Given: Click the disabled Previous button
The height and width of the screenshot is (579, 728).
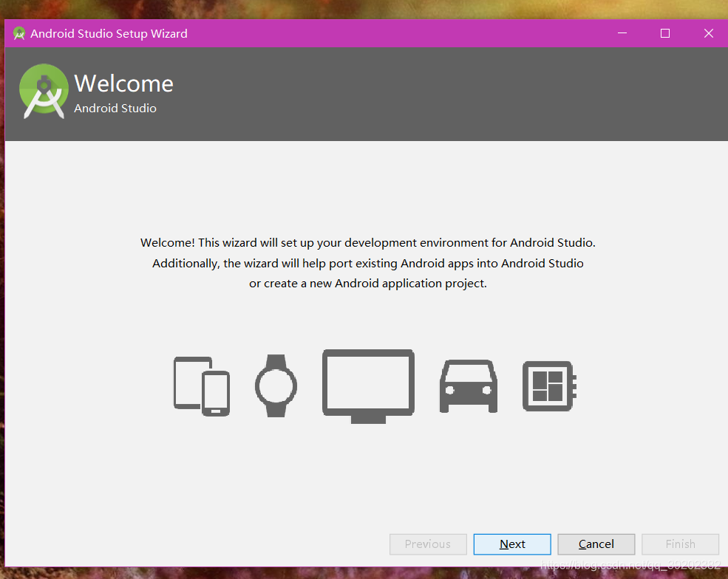Looking at the screenshot, I should coord(428,544).
